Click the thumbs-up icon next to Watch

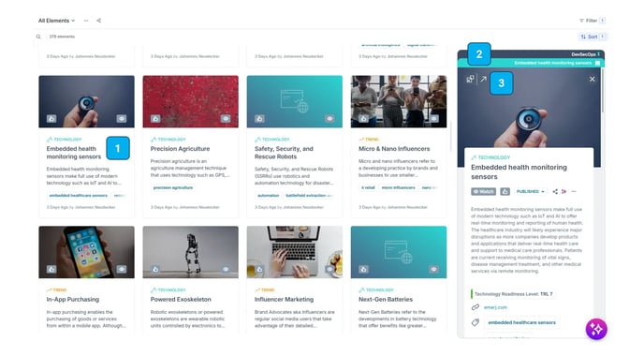(x=505, y=191)
